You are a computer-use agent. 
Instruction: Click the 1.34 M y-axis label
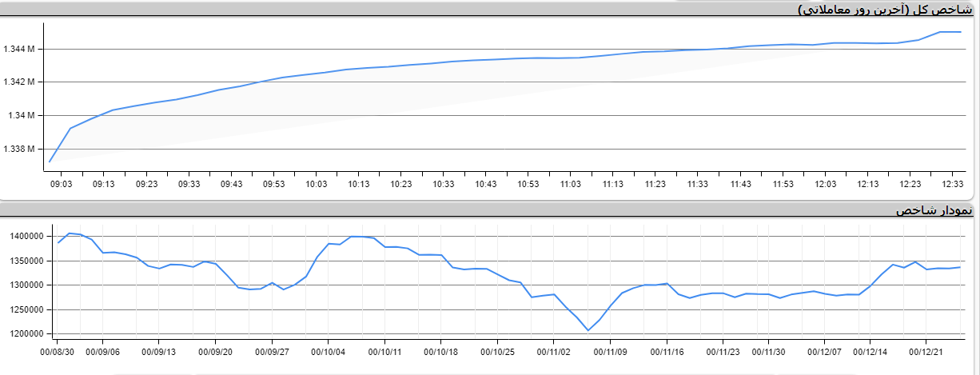coord(22,115)
